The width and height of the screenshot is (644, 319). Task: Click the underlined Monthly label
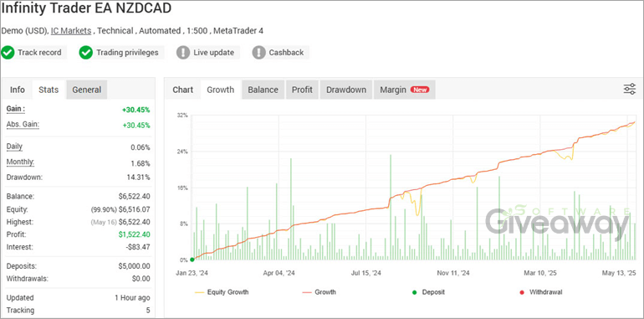(x=20, y=162)
